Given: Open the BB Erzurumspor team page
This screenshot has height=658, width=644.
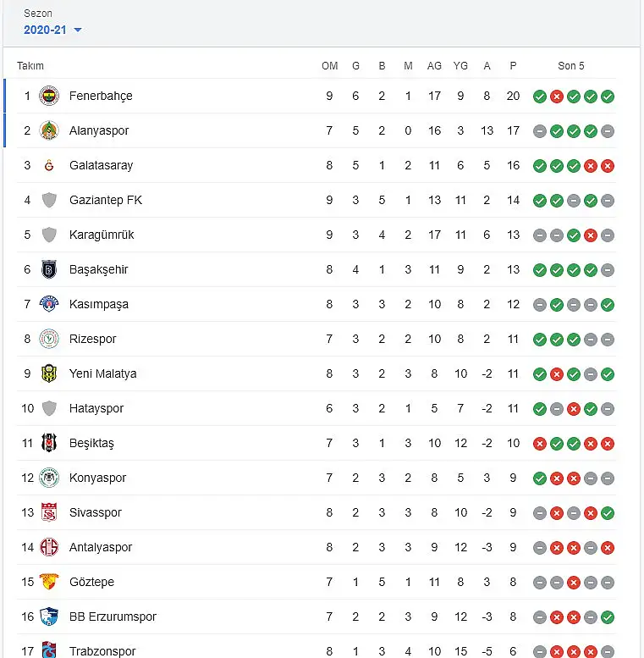Looking at the screenshot, I should [x=113, y=617].
